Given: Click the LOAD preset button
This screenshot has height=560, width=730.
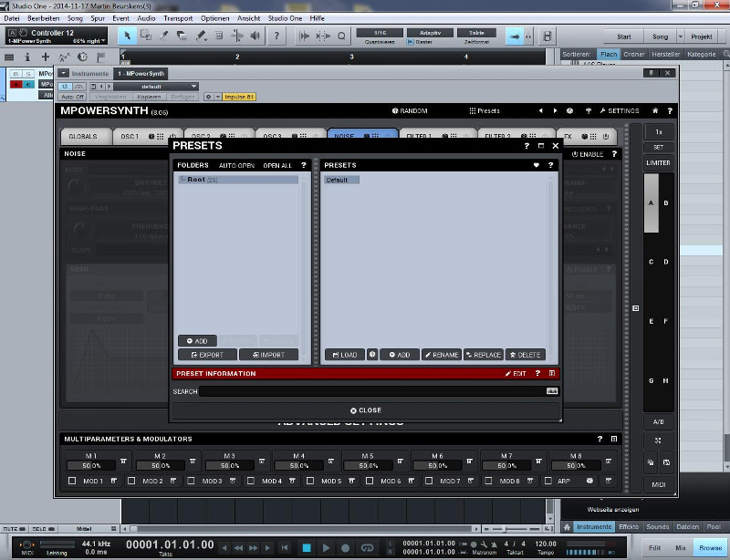Looking at the screenshot, I should 345,355.
